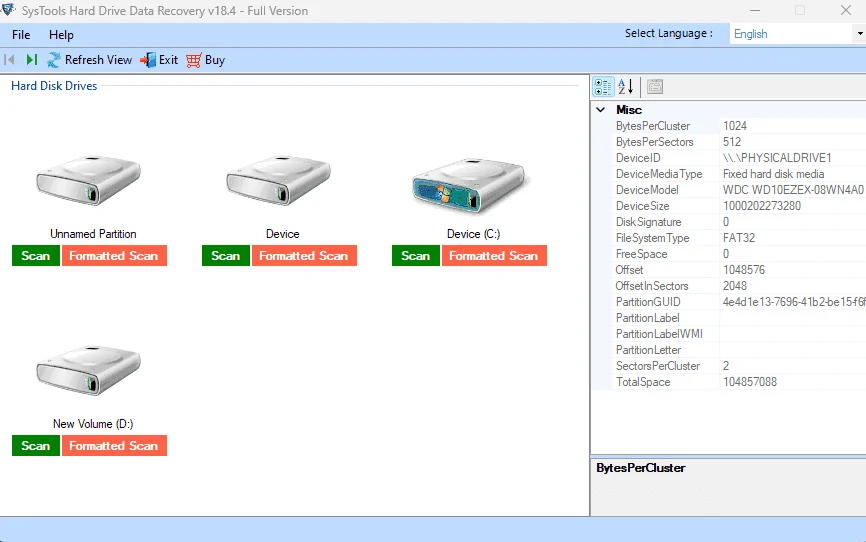The image size is (866, 542).
Task: Click the empty PartitionLabel value field
Action: pos(793,318)
